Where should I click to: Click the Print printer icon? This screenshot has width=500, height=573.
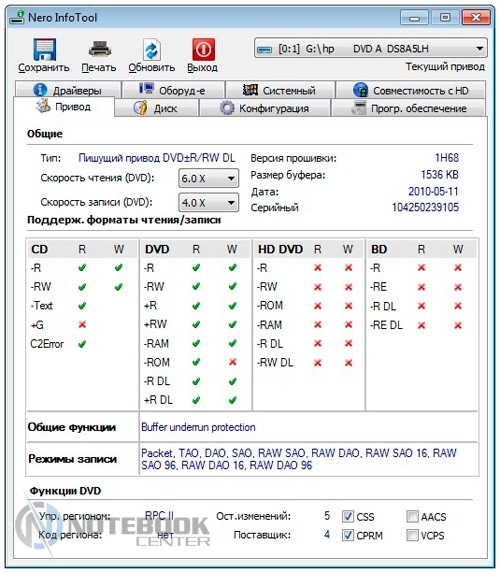(100, 49)
